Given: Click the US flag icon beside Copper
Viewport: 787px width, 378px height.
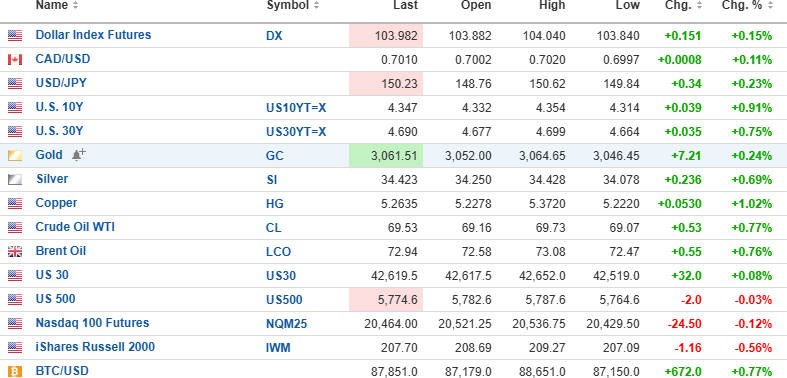Looking at the screenshot, I should pos(15,204).
